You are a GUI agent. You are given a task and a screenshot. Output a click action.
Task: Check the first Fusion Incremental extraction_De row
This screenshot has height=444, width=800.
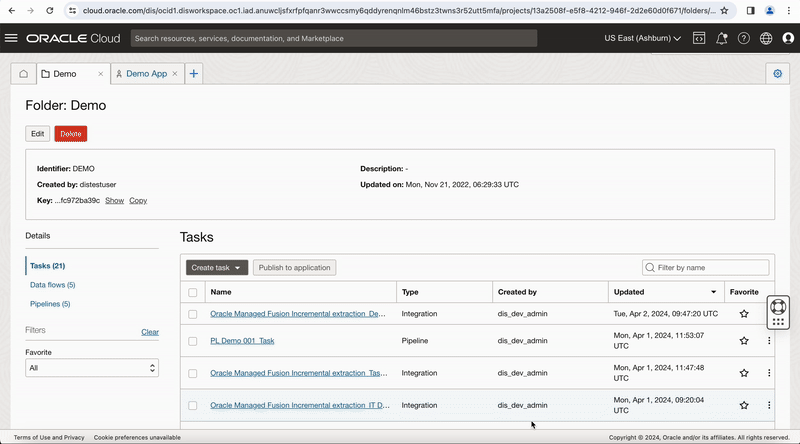click(192, 314)
